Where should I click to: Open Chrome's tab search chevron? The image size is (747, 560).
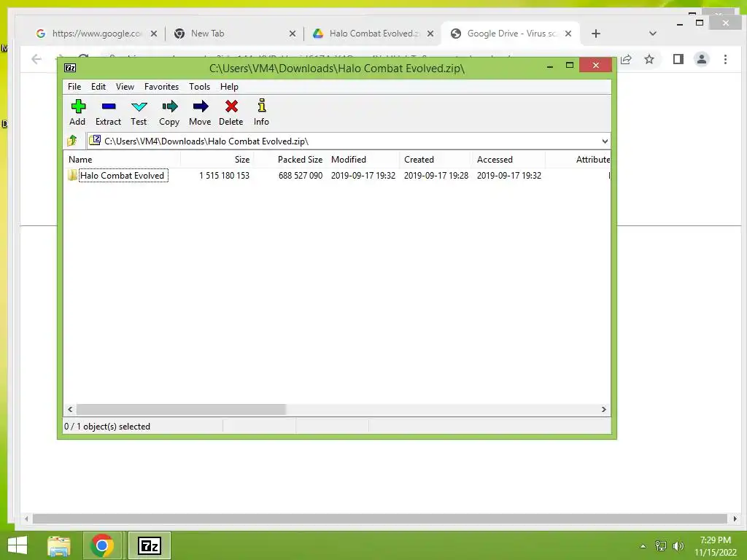[x=653, y=34]
